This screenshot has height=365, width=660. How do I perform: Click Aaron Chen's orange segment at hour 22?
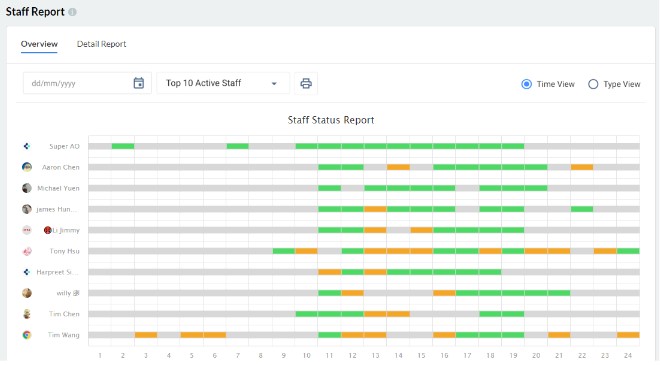point(582,167)
